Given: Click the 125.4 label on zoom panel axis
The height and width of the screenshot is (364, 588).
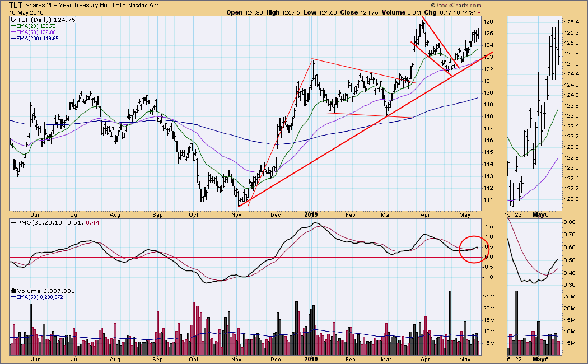Looking at the screenshot, I should 571,22.
